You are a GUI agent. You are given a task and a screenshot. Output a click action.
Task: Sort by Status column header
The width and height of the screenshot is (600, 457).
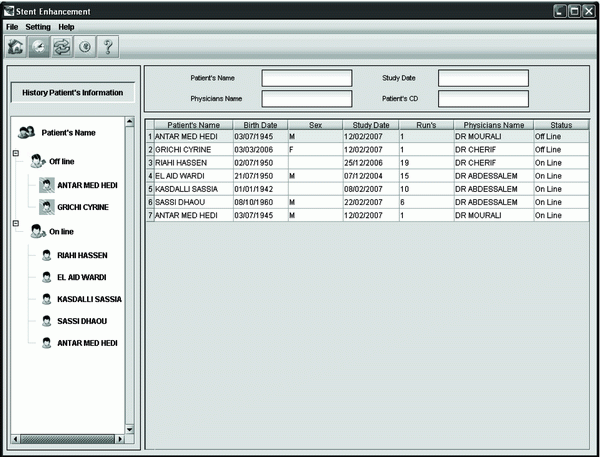561,125
